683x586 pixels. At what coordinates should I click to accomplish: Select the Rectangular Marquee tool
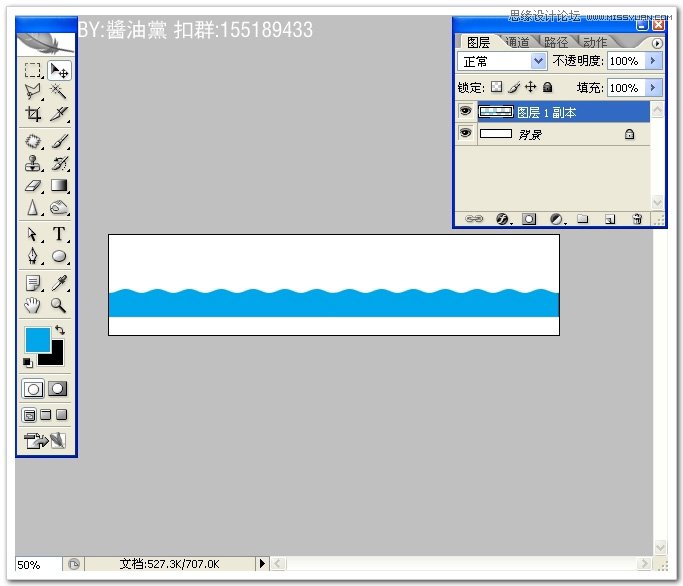pyautogui.click(x=33, y=70)
